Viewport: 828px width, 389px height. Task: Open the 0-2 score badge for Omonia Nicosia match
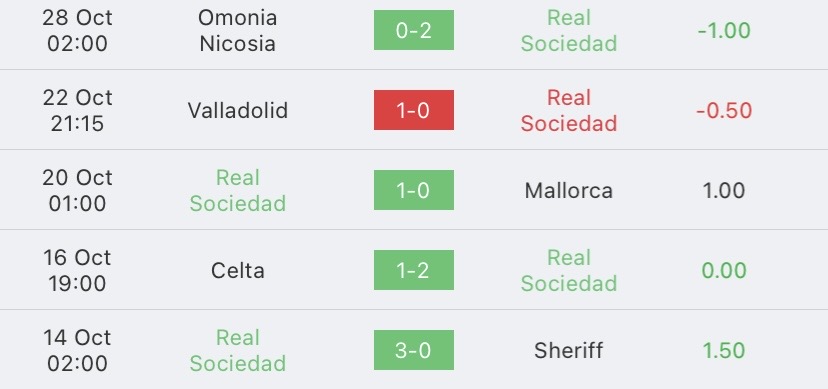pyautogui.click(x=413, y=30)
